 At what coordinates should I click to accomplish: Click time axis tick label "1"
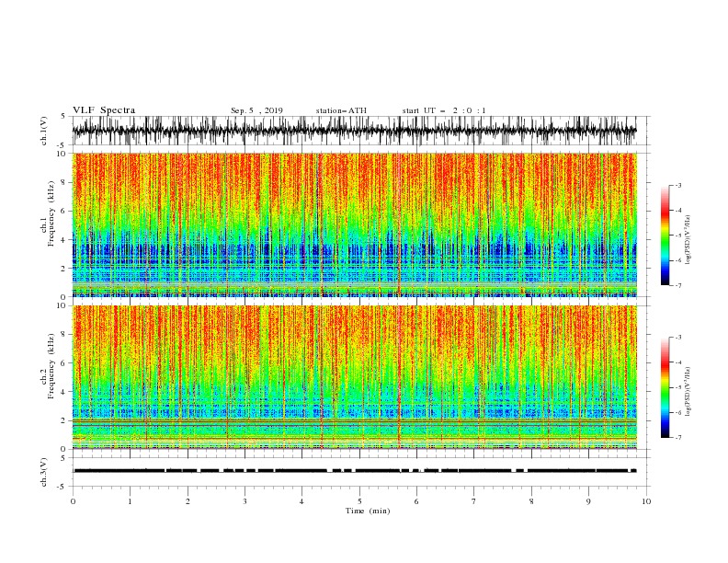coord(130,501)
